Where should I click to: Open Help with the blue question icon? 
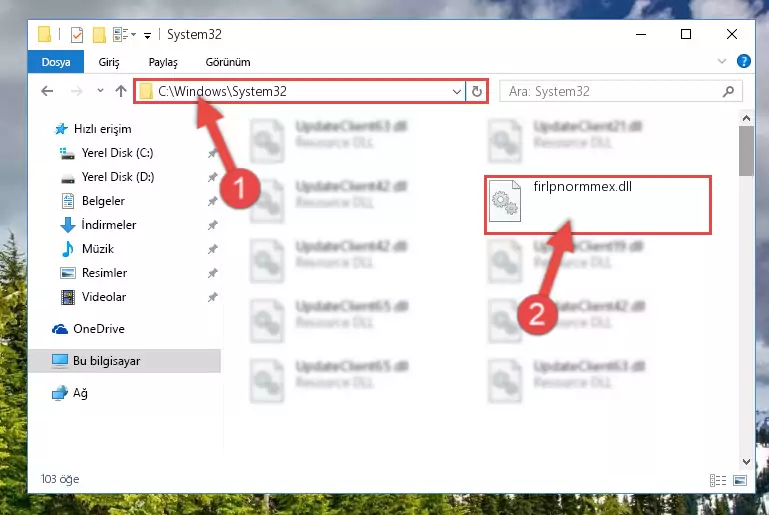pos(743,61)
